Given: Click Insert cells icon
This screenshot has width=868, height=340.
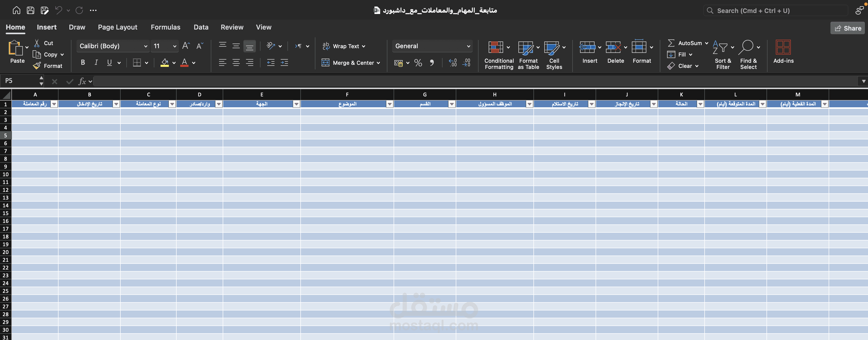Looking at the screenshot, I should pyautogui.click(x=587, y=47).
